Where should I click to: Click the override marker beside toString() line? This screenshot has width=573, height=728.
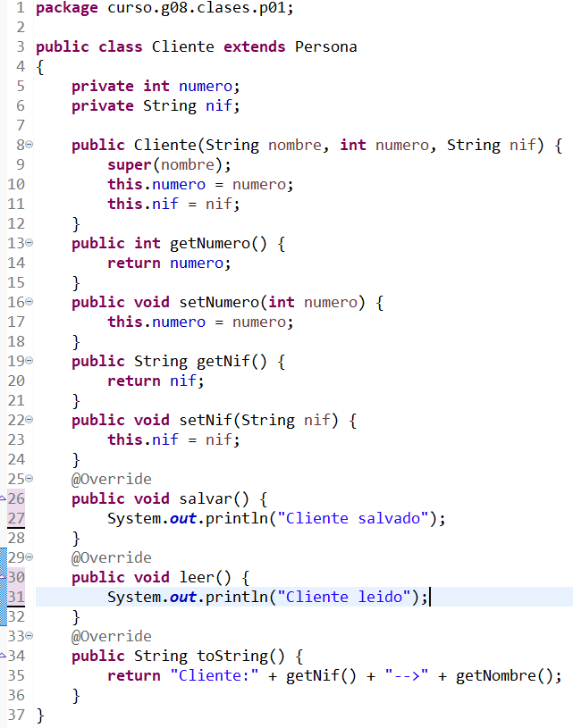[x=3, y=656]
